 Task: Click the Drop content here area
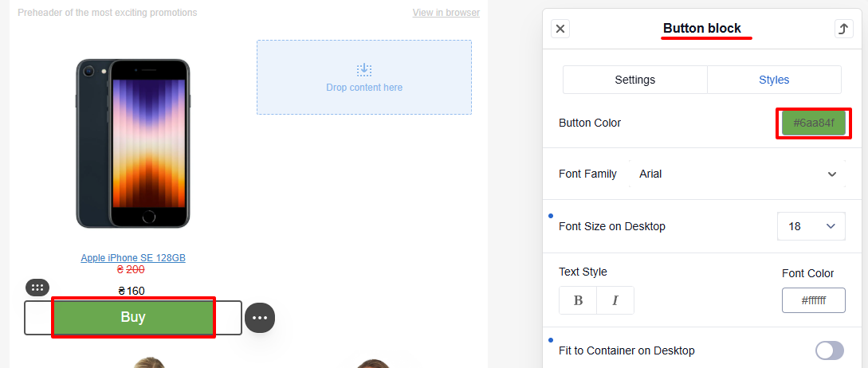[364, 77]
